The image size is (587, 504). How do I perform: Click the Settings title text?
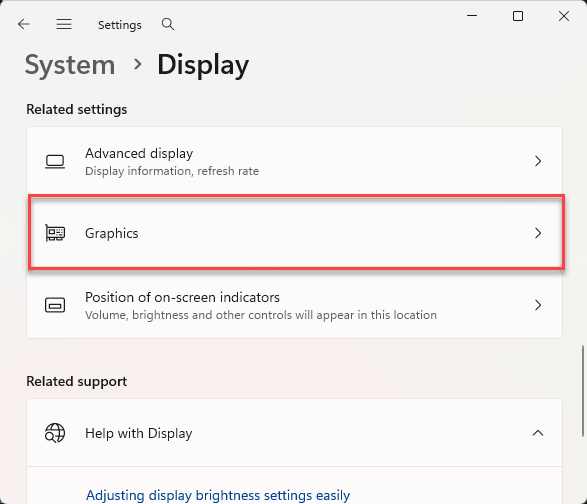click(x=120, y=25)
